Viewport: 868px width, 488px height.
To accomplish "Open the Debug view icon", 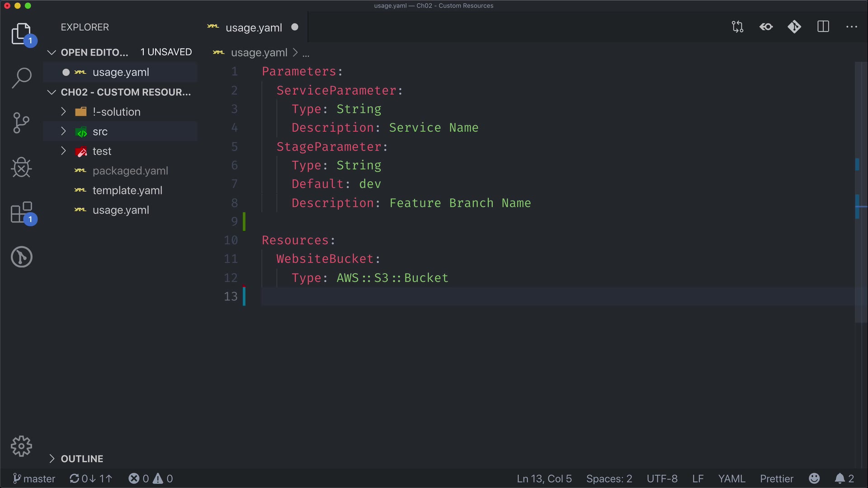I will pyautogui.click(x=21, y=168).
